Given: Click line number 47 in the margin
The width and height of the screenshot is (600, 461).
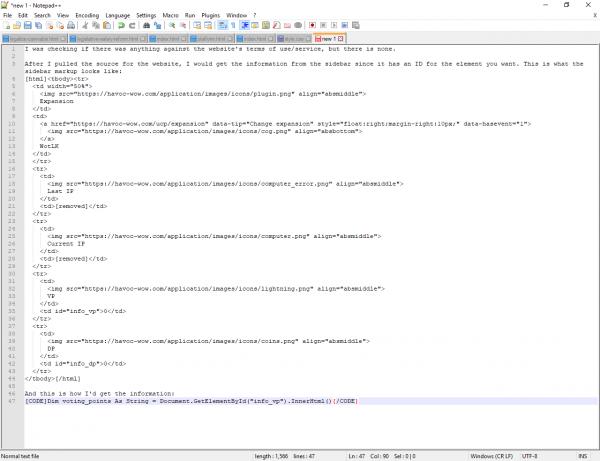Looking at the screenshot, I should [12, 401].
